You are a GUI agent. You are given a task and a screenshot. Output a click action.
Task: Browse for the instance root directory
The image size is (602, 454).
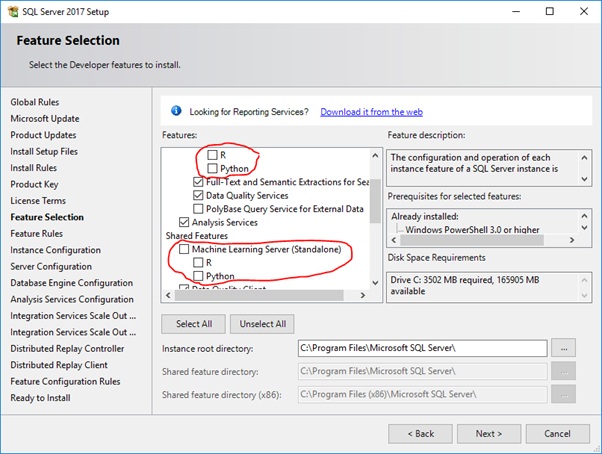[564, 348]
